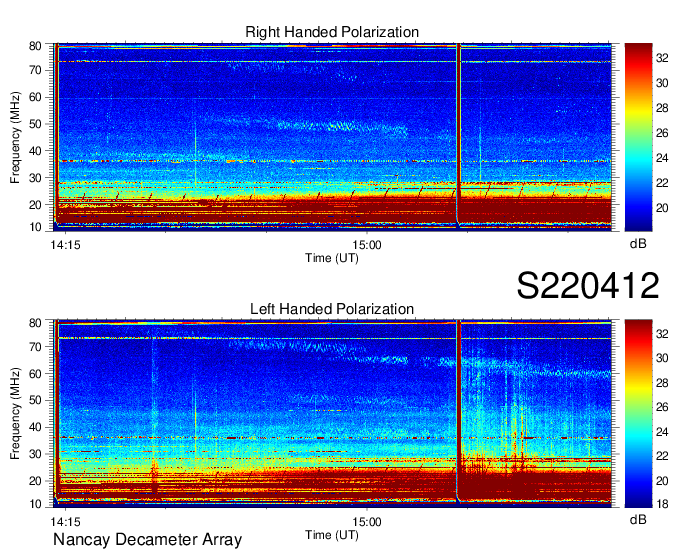Click the Left Handed plot's dB colorbar
Screen dimensions: 680x552
click(x=638, y=414)
